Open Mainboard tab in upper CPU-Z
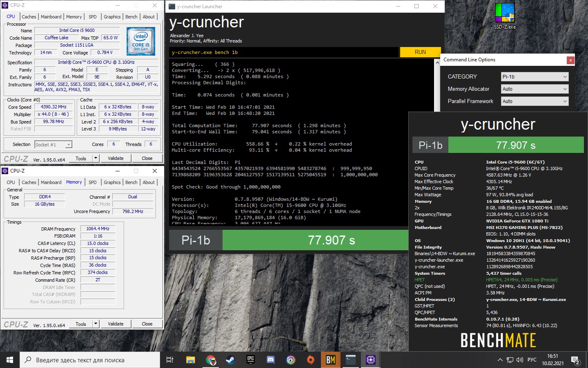This screenshot has height=368, width=588. tap(51, 17)
